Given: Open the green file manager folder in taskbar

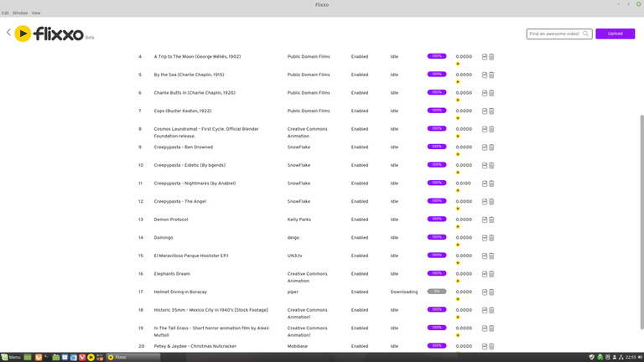Looking at the screenshot, I should [56, 357].
